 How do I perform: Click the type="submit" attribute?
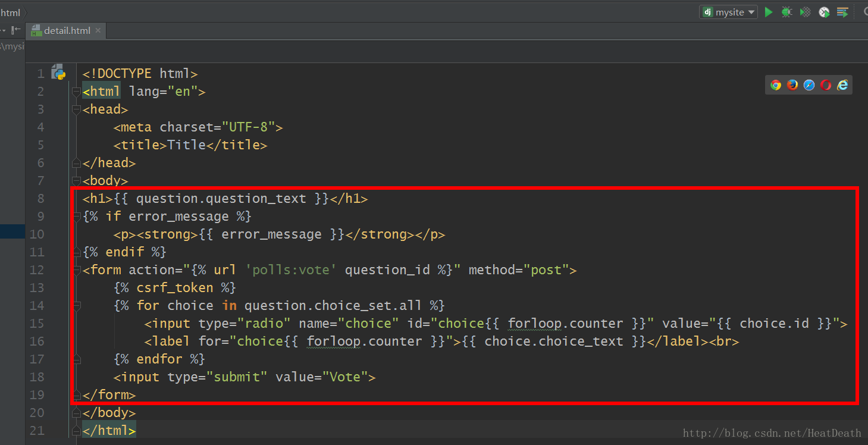point(218,377)
